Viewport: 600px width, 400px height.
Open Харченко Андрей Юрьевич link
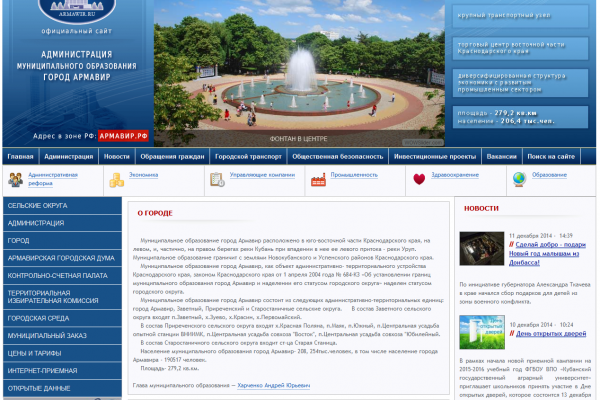click(x=274, y=385)
